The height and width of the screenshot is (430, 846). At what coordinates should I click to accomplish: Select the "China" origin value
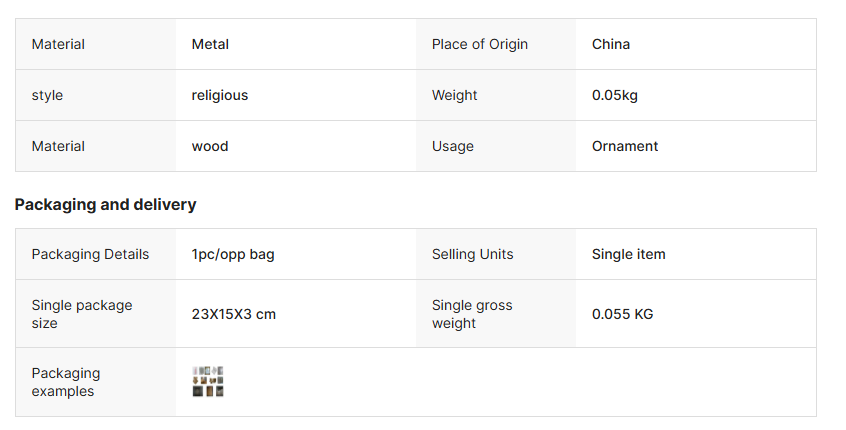pos(611,44)
